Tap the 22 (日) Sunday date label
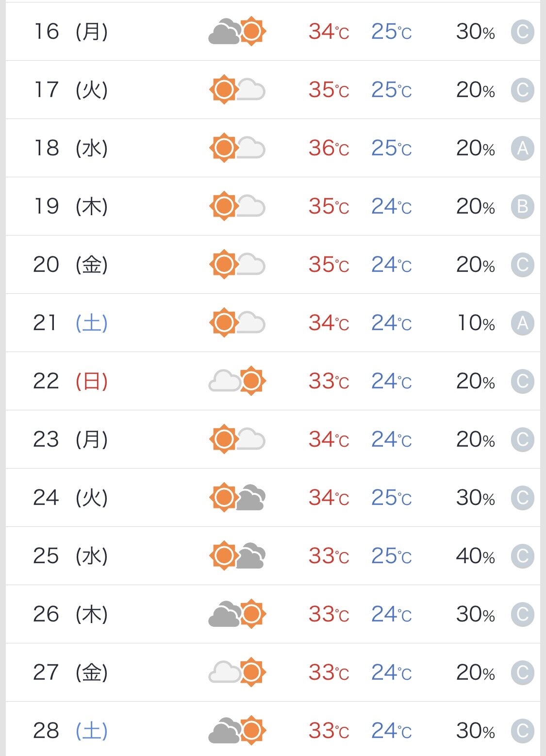This screenshot has width=546, height=756. [70, 381]
